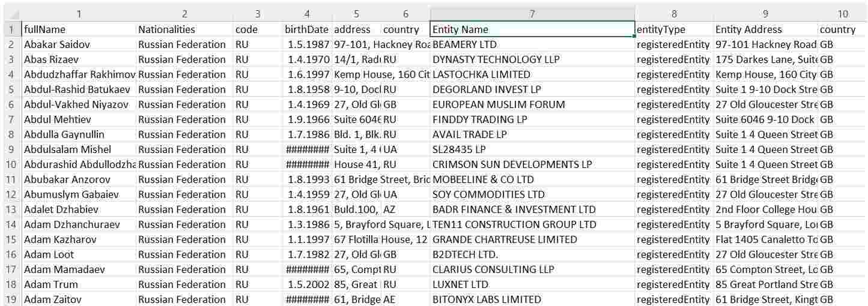Image resolution: width=868 pixels, height=306 pixels.
Task: Click EUROPEAN MUSLIM FORUM cell
Action: click(532, 104)
